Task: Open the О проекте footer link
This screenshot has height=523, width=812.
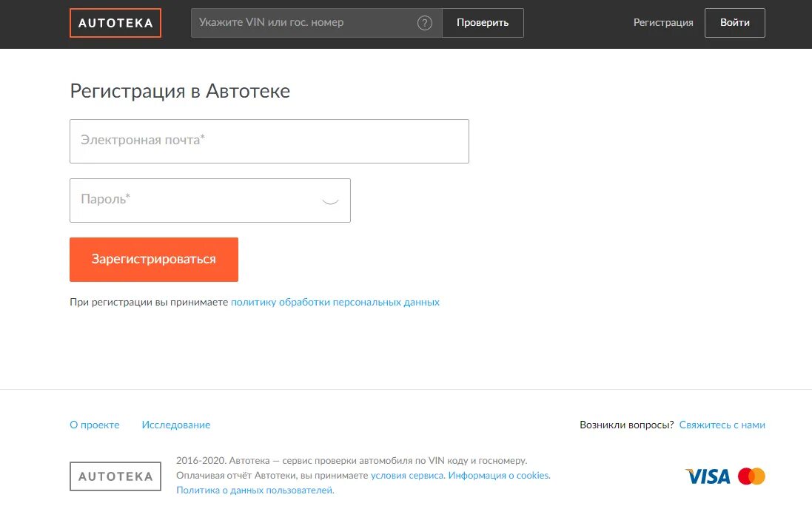Action: 95,425
